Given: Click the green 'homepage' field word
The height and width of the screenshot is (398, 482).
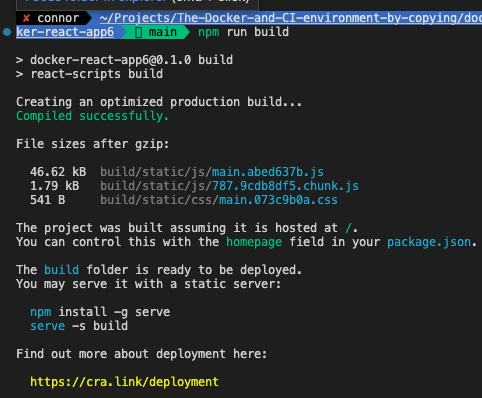Looking at the screenshot, I should [254, 242].
